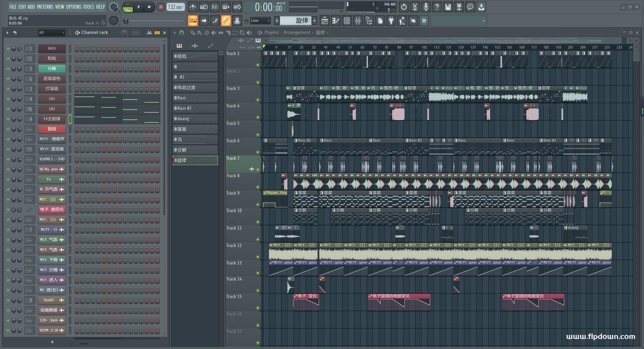Open the All channel filter dropdown

[51, 33]
